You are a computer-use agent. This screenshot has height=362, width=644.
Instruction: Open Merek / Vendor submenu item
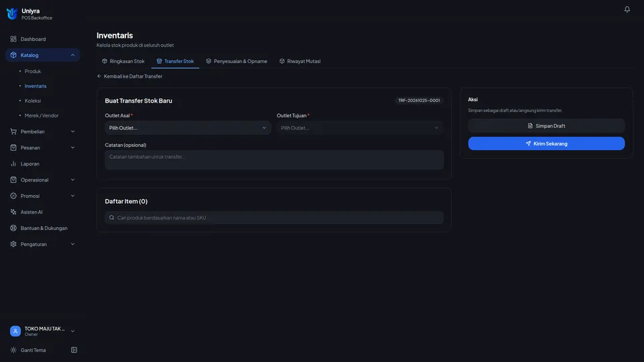point(42,115)
